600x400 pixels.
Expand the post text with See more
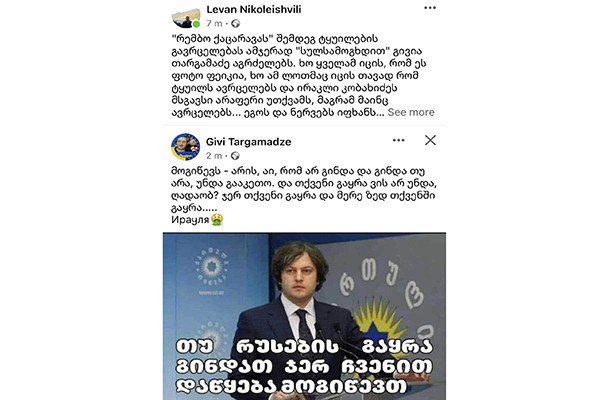pyautogui.click(x=411, y=112)
